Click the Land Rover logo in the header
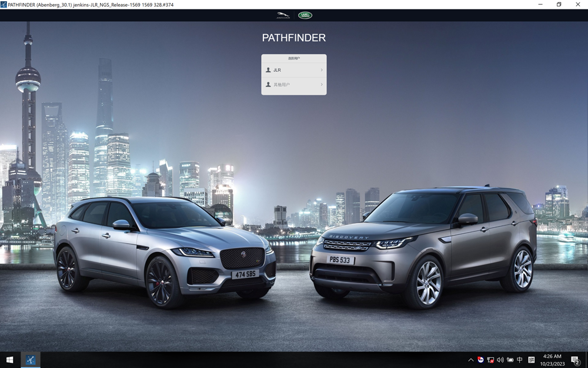 [305, 15]
